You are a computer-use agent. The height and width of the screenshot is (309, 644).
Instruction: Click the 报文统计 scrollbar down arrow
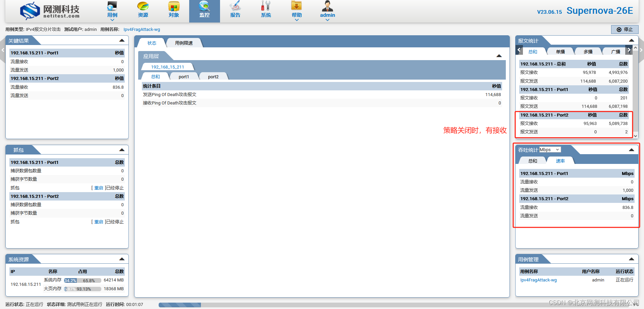click(635, 136)
